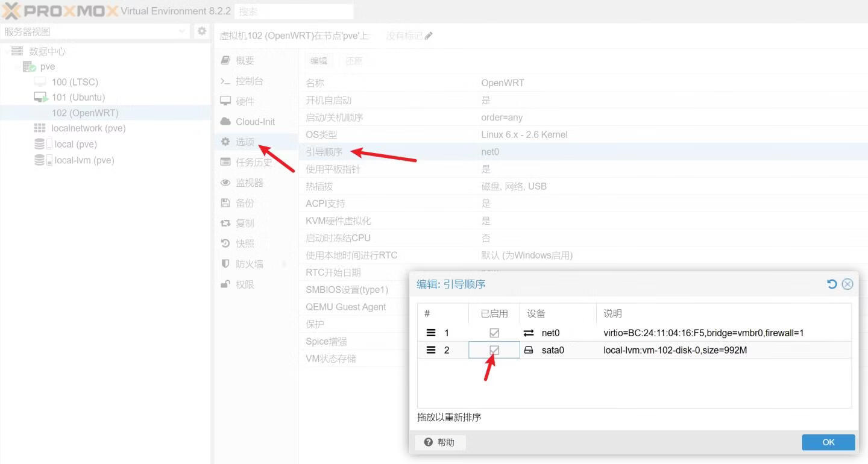Click the reset icon in boot order dialog
Screen dimensions: 868x464
click(x=832, y=284)
